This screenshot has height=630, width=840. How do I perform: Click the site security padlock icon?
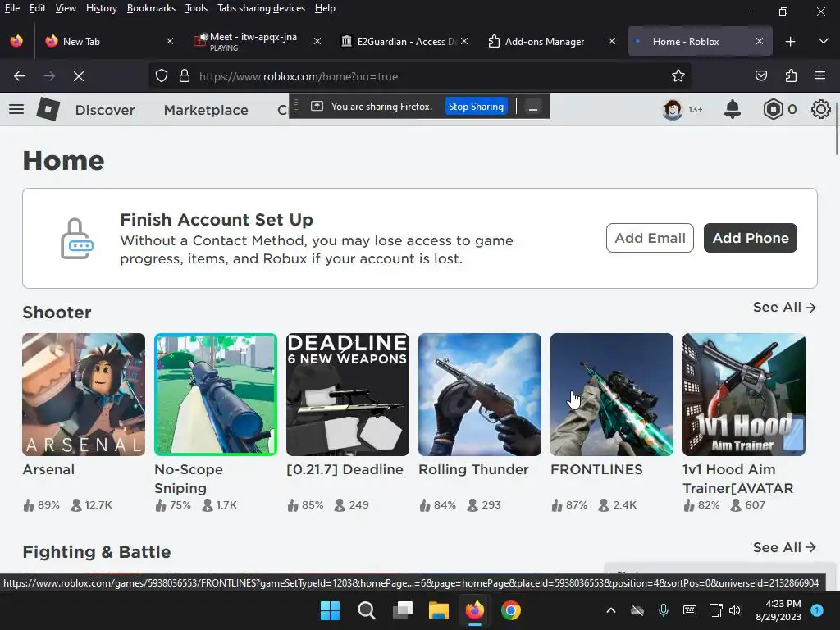pyautogui.click(x=185, y=76)
